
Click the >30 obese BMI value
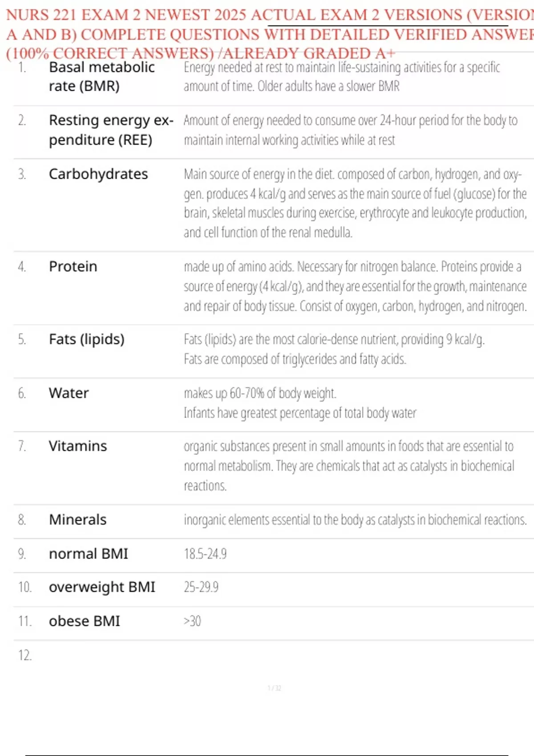click(192, 621)
